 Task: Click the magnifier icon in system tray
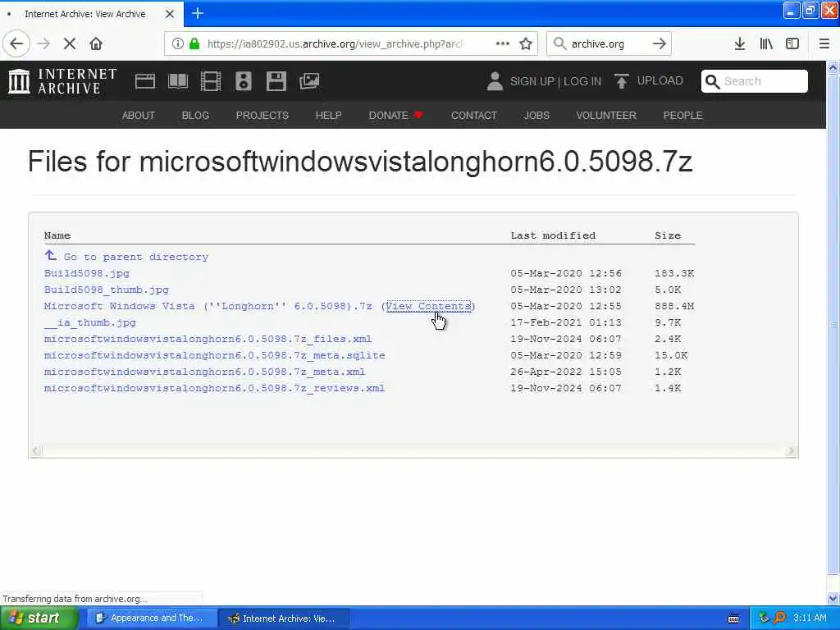point(779,619)
